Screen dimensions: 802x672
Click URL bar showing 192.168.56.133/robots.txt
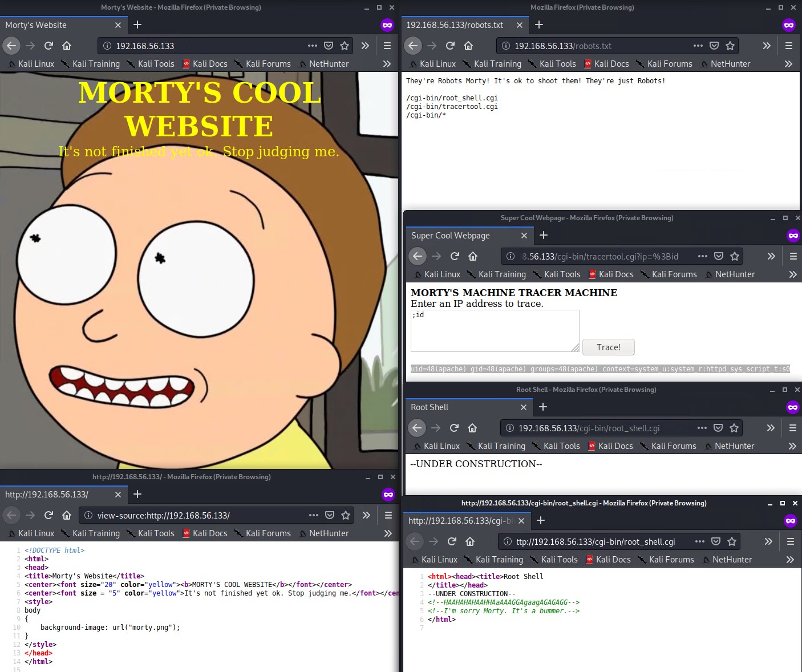[617, 46]
